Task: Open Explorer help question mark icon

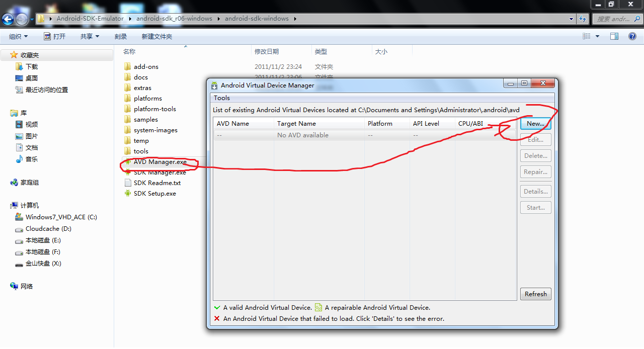Action: point(632,36)
